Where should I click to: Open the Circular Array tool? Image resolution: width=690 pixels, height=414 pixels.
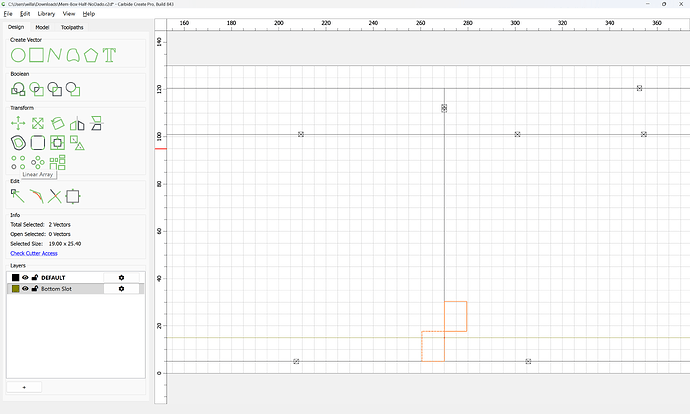pos(38,162)
